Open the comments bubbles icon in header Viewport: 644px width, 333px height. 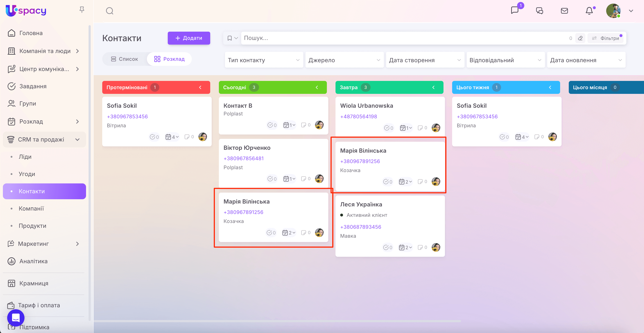[539, 10]
